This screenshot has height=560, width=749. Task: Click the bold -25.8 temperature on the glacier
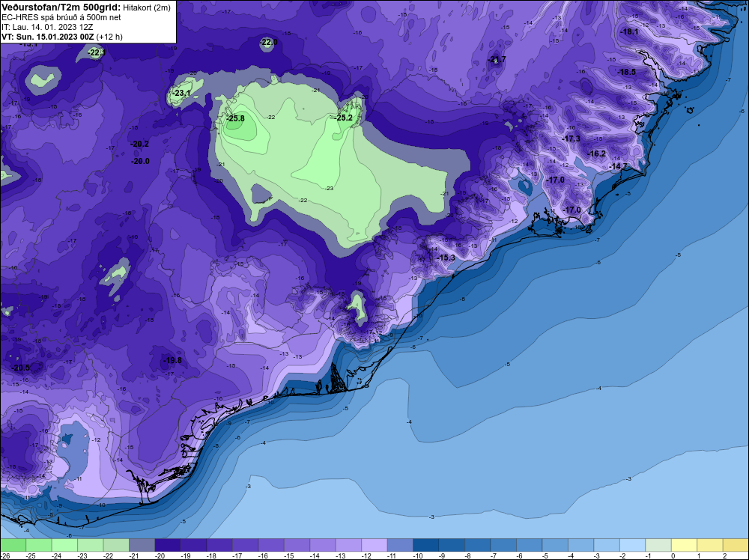pyautogui.click(x=236, y=118)
